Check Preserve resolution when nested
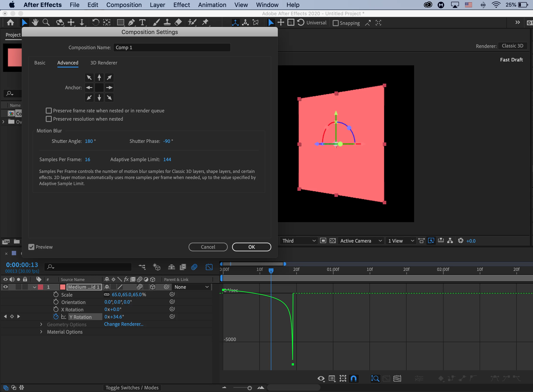The image size is (533, 392). [x=49, y=119]
